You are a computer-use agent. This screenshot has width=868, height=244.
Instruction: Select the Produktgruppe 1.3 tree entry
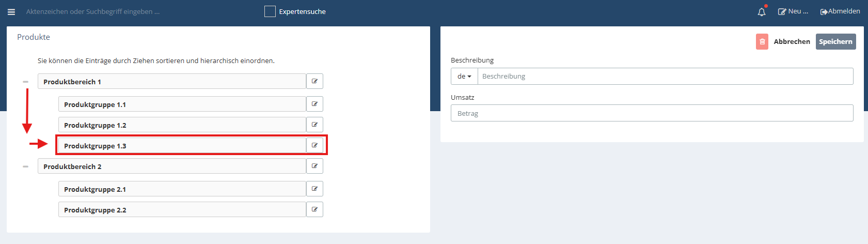tap(182, 146)
